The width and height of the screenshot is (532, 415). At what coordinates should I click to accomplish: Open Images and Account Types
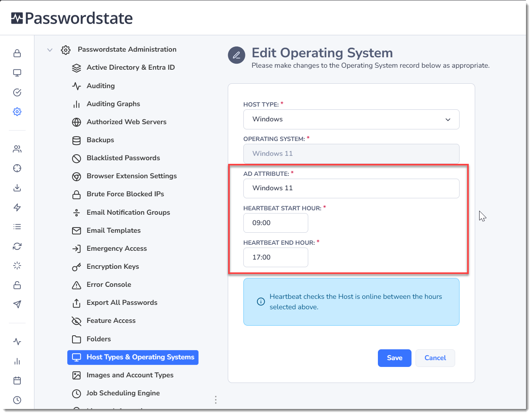pos(130,375)
